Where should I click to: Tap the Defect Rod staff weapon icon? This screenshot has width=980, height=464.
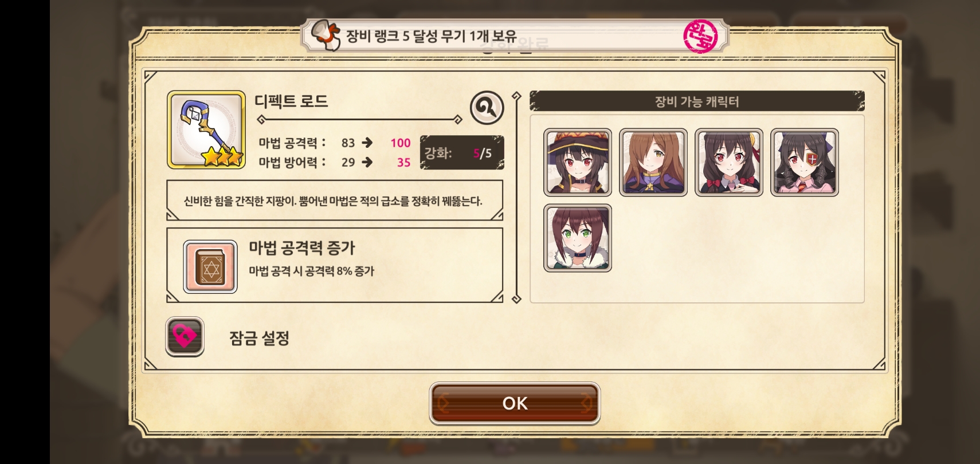click(x=206, y=129)
